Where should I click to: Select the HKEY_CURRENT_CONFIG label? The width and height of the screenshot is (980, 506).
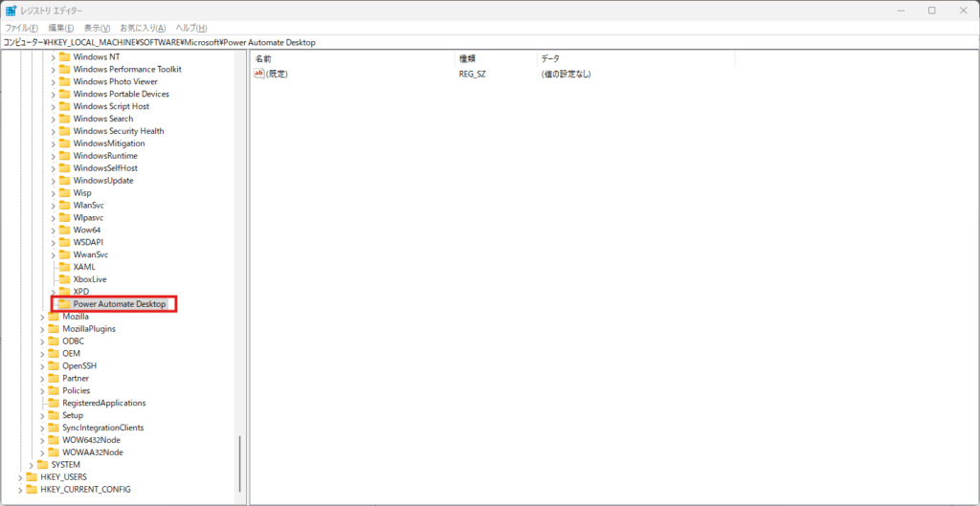(85, 490)
